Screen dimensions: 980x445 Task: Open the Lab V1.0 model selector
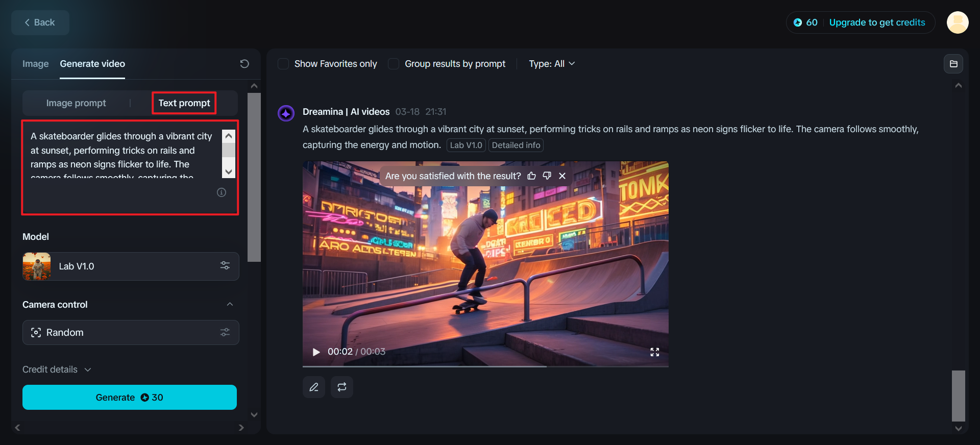click(131, 266)
